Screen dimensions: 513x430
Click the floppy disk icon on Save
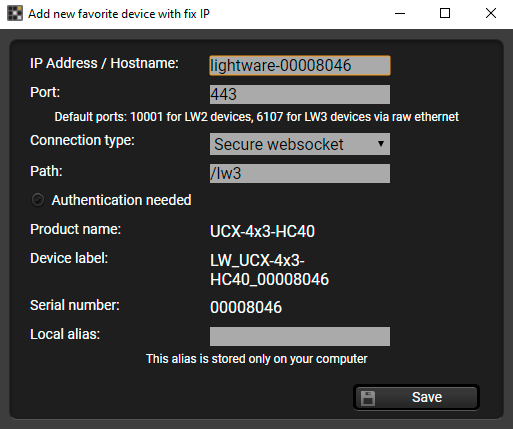pos(368,398)
